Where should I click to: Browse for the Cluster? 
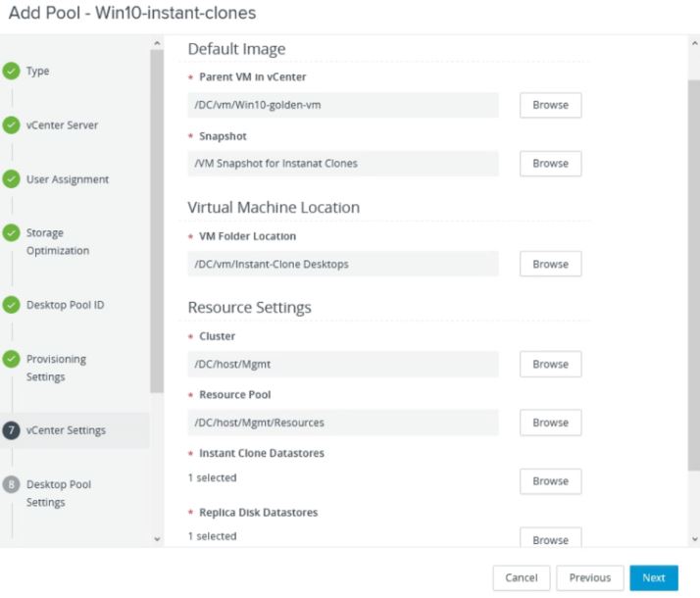pyautogui.click(x=550, y=364)
